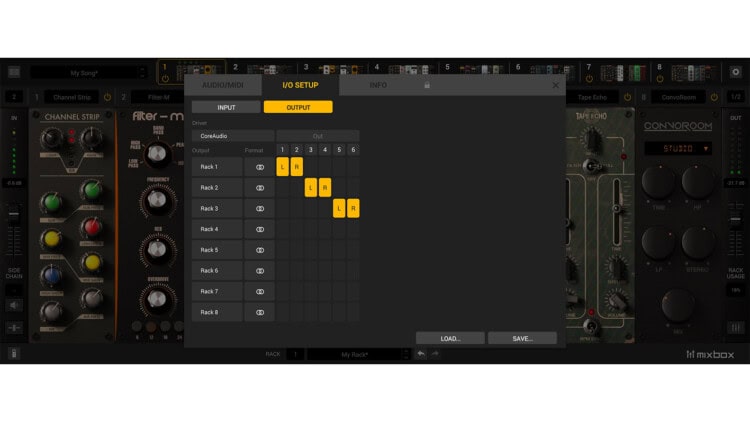
Task: Select rack 2 thumbnail in top strip
Action: [263, 72]
